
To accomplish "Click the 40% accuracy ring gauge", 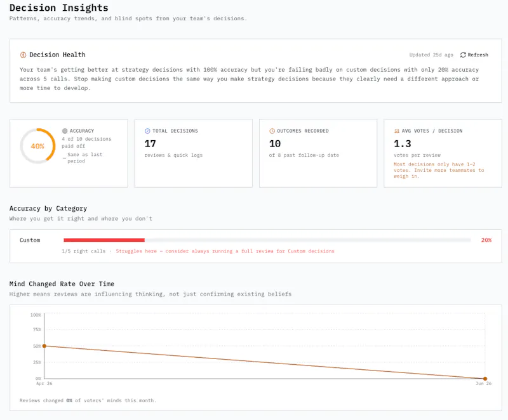I will [37, 146].
